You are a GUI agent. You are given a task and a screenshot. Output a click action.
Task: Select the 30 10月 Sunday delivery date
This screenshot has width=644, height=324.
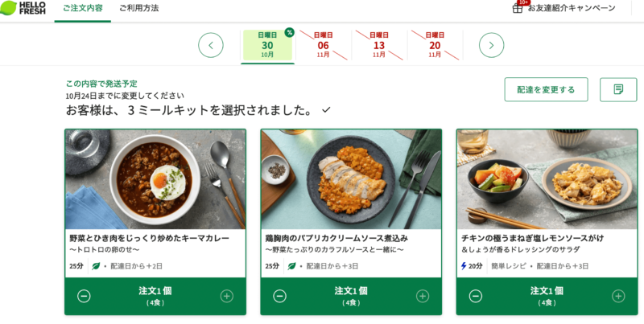point(267,45)
